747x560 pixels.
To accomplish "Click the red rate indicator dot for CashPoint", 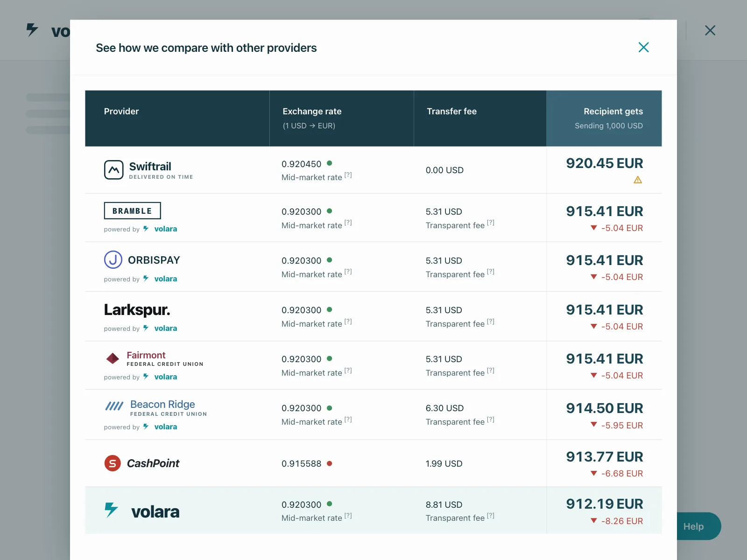I will tap(330, 463).
